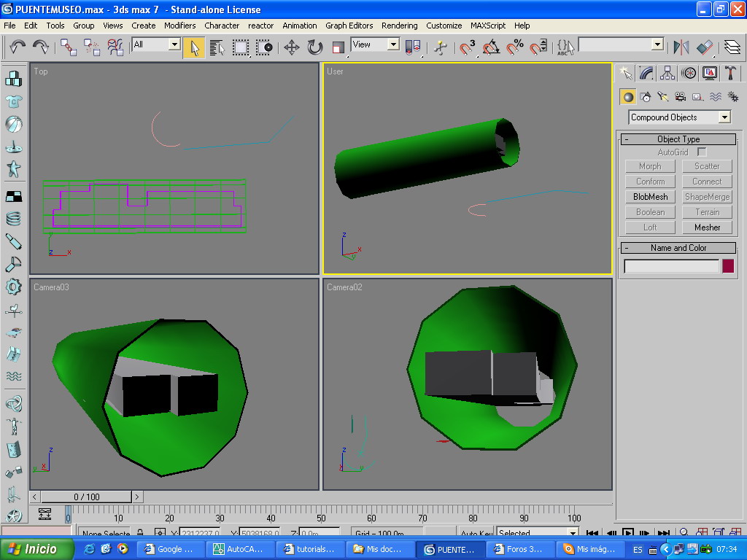Select the Select and Link tool
The width and height of the screenshot is (747, 560).
pyautogui.click(x=69, y=47)
